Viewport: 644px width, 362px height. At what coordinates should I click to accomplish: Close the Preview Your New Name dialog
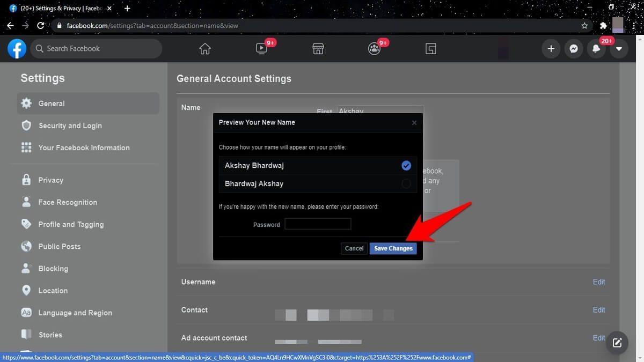coord(414,123)
